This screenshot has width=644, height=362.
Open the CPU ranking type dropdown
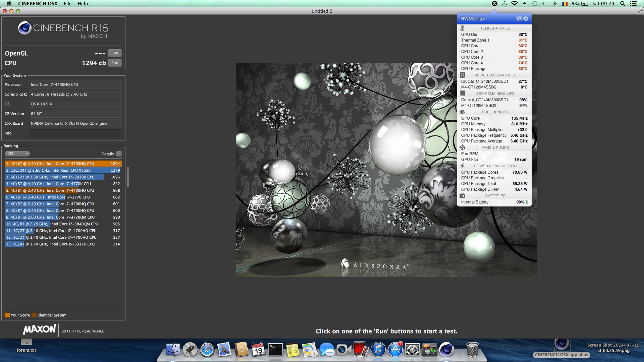(17, 154)
